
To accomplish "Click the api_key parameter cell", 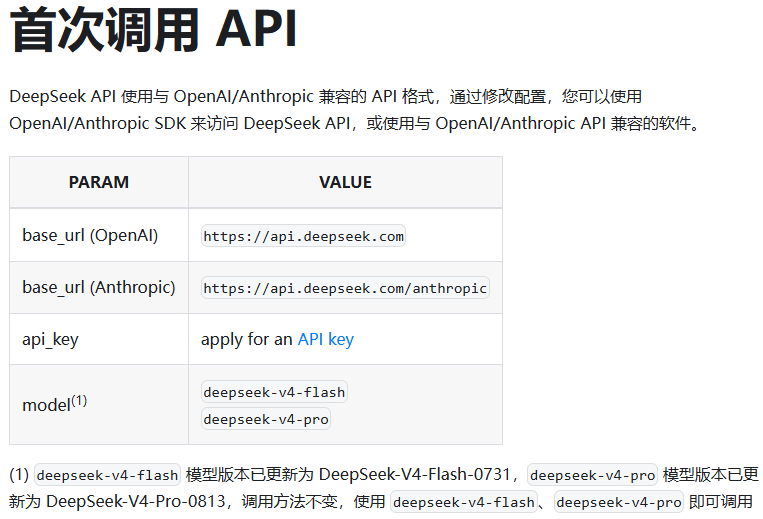I will click(99, 340).
